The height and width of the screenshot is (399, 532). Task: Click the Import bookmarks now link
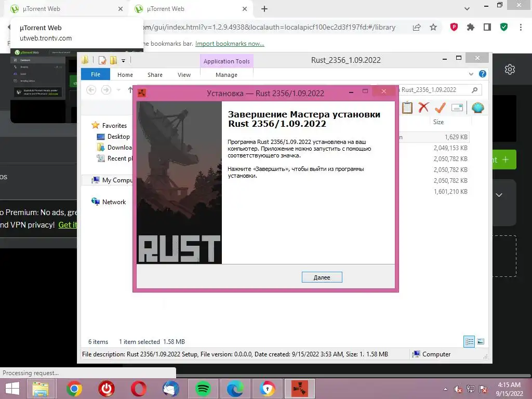230,44
